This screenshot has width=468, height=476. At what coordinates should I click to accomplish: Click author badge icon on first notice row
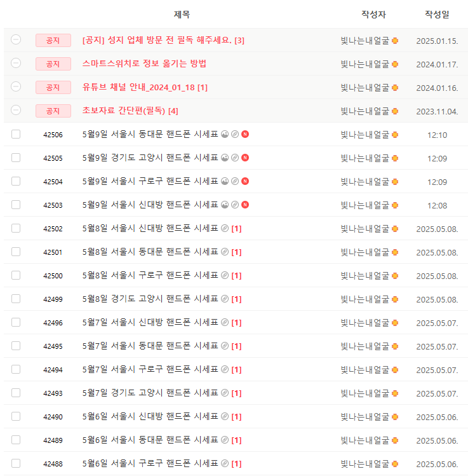395,40
